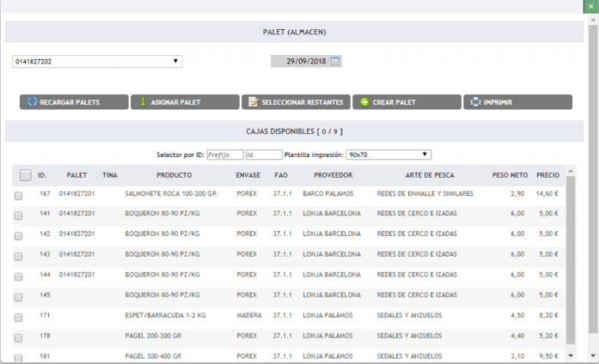Click the table scrollbar down arrow
This screenshot has height=364, width=599.
tap(569, 354)
